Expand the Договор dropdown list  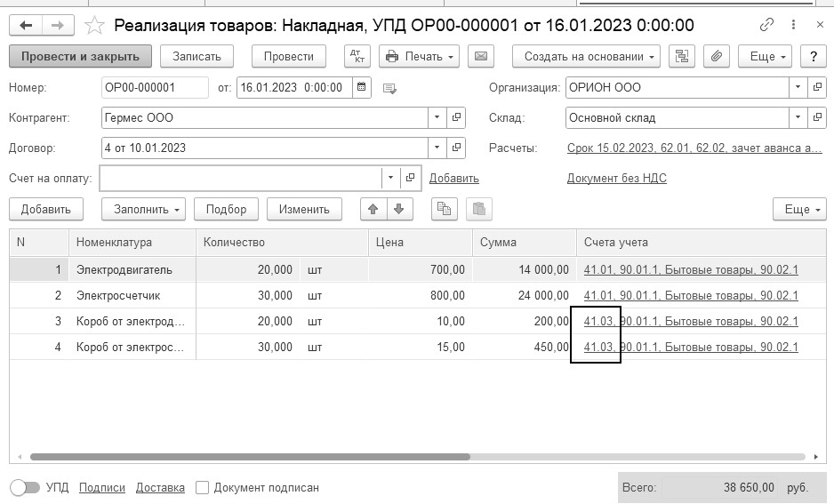(x=437, y=148)
